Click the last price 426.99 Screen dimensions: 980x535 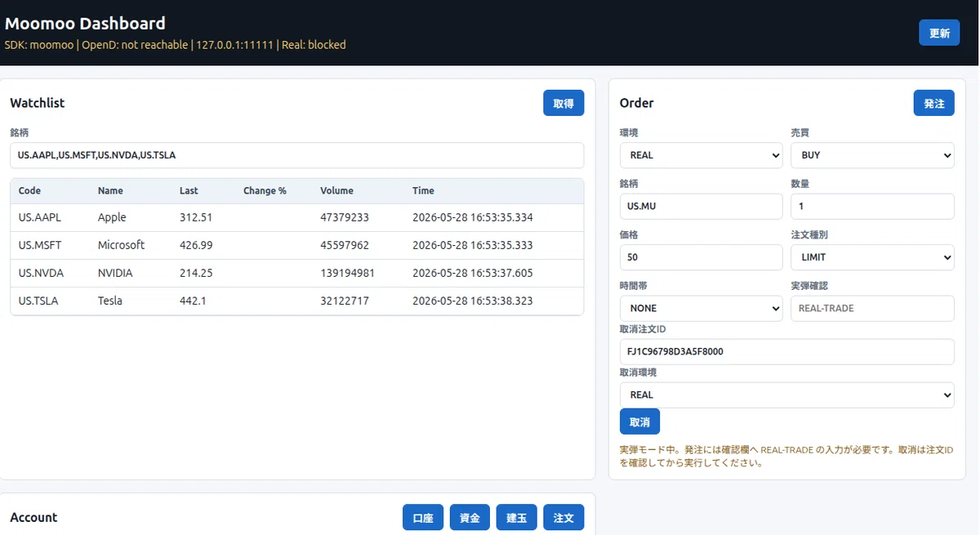click(196, 245)
